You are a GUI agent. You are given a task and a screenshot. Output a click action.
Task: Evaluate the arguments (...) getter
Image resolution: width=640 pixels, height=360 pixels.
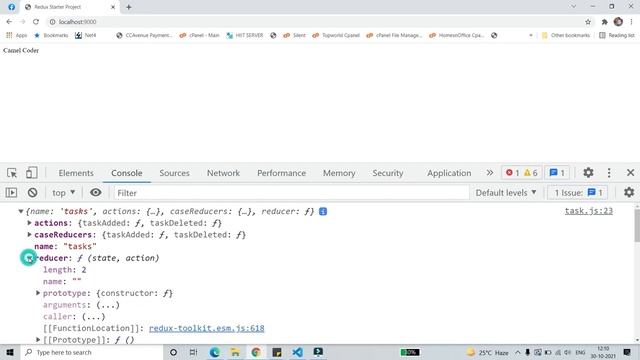[x=108, y=305]
